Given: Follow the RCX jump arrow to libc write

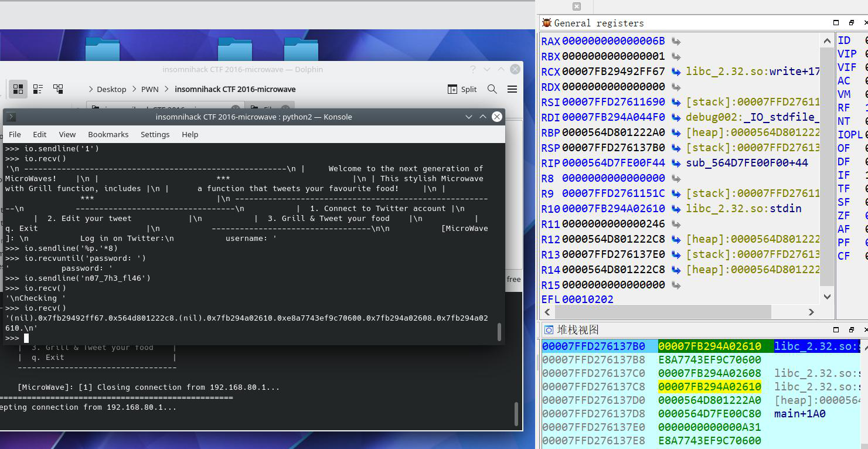Looking at the screenshot, I should (676, 72).
